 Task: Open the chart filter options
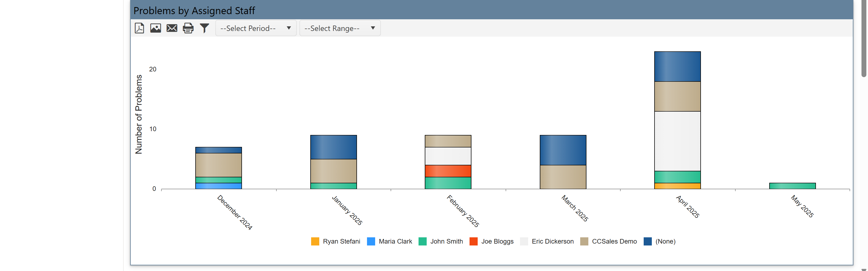204,28
